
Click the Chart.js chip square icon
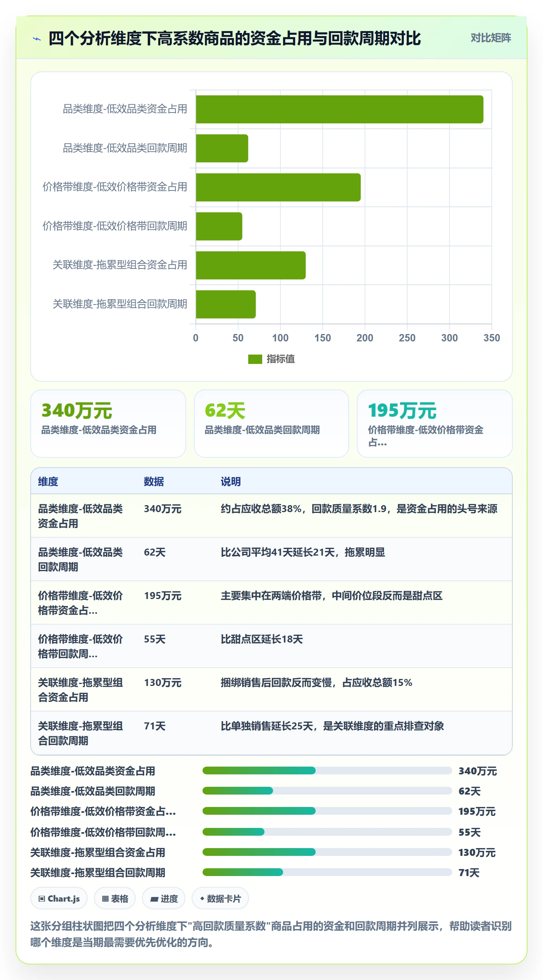point(42,899)
